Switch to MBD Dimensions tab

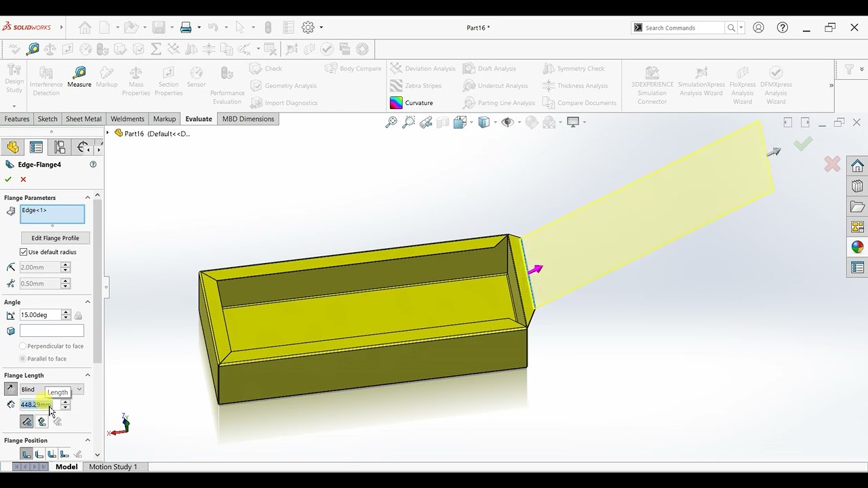coord(248,119)
